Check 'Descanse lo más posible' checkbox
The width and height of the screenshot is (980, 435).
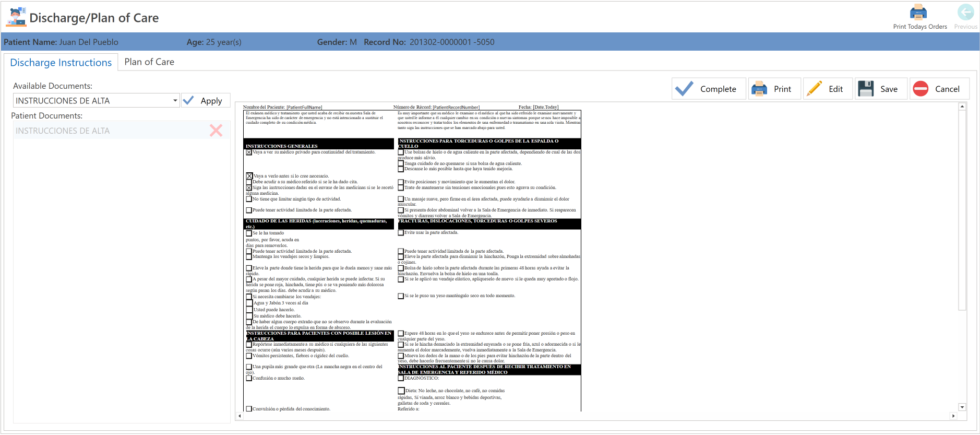click(x=401, y=169)
